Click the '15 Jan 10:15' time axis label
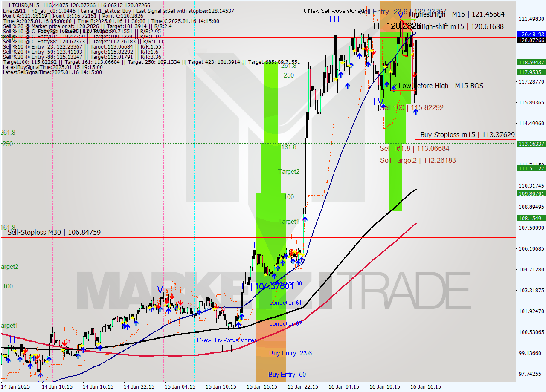The height and width of the screenshot is (392, 546). pyautogui.click(x=221, y=387)
